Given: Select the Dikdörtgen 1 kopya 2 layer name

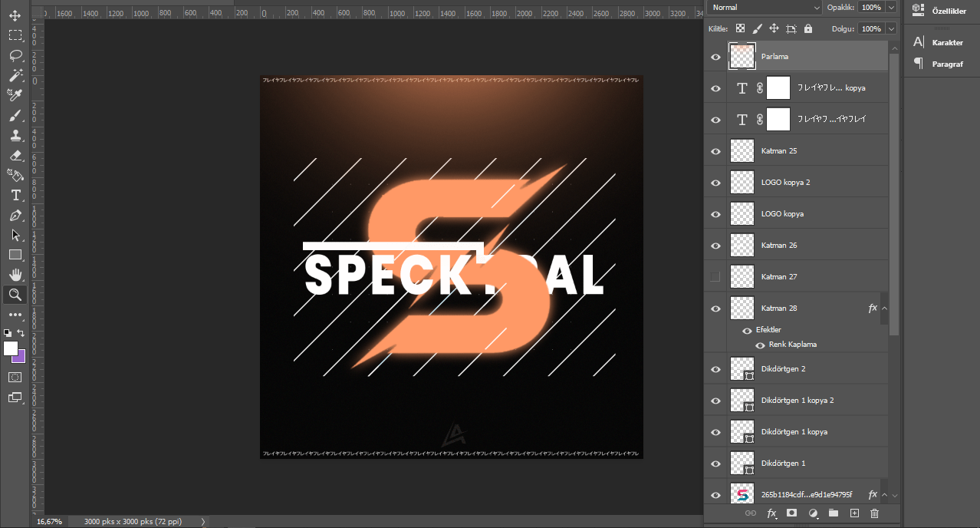Looking at the screenshot, I should [797, 401].
